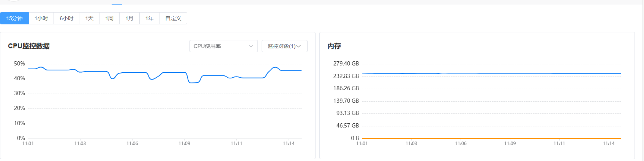Screen dimensions: 644x161
Task: Click the 93.13 GB axis label
Action: [347, 113]
